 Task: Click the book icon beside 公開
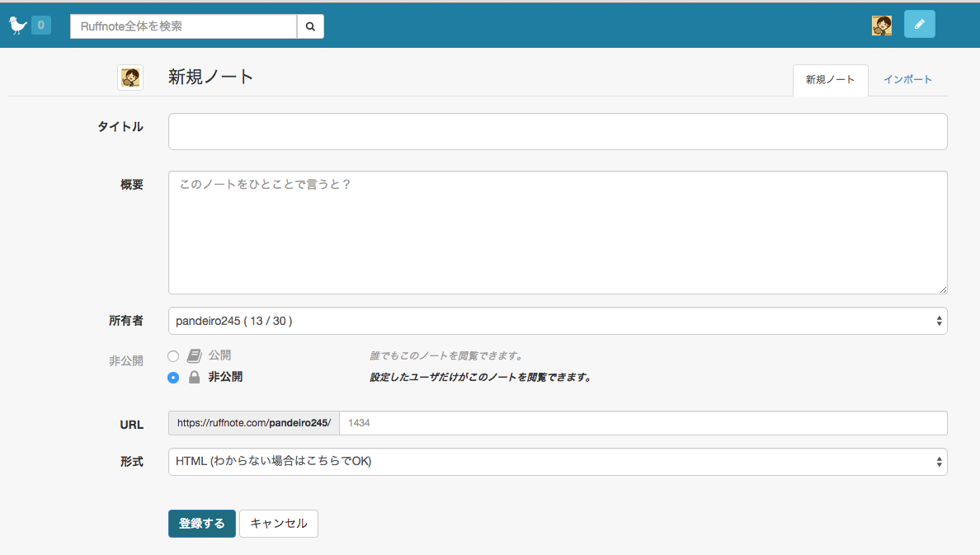pyautogui.click(x=194, y=355)
